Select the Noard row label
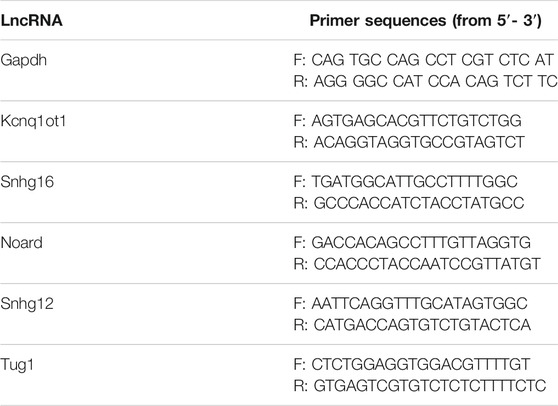Viewport: 558px width, 406px height. (x=21, y=243)
